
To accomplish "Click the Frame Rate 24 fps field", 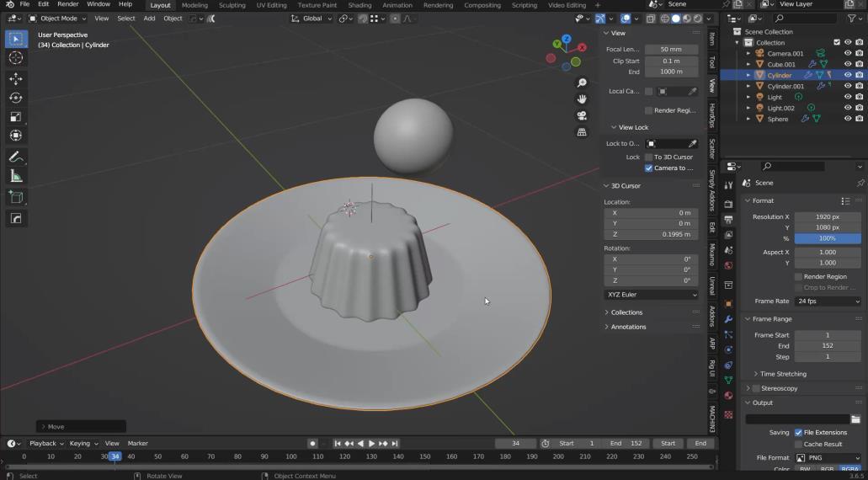I will [x=828, y=301].
